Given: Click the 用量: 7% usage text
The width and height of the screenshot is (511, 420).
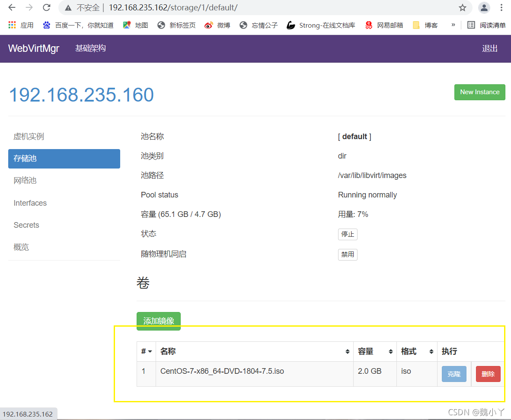Looking at the screenshot, I should [x=353, y=214].
